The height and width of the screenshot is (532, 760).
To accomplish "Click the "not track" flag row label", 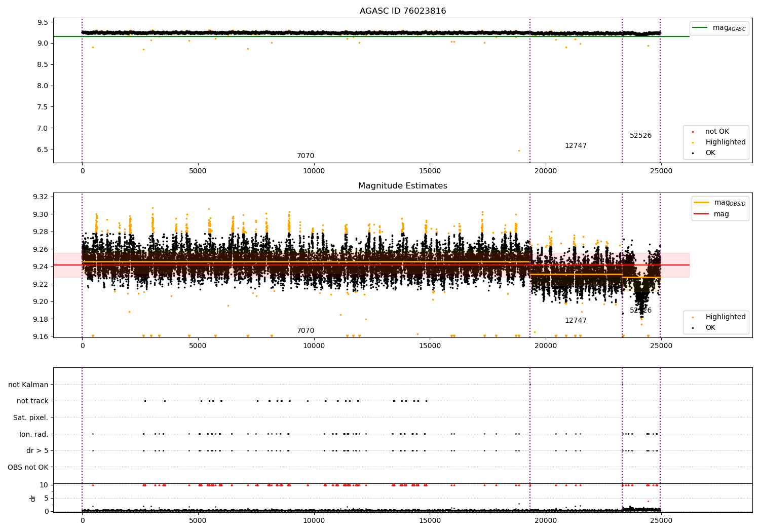I will click(32, 401).
